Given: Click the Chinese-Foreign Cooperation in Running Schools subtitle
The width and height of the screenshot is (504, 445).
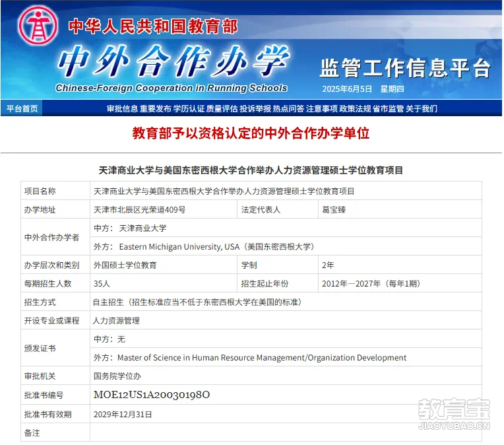Looking at the screenshot, I should tap(172, 88).
